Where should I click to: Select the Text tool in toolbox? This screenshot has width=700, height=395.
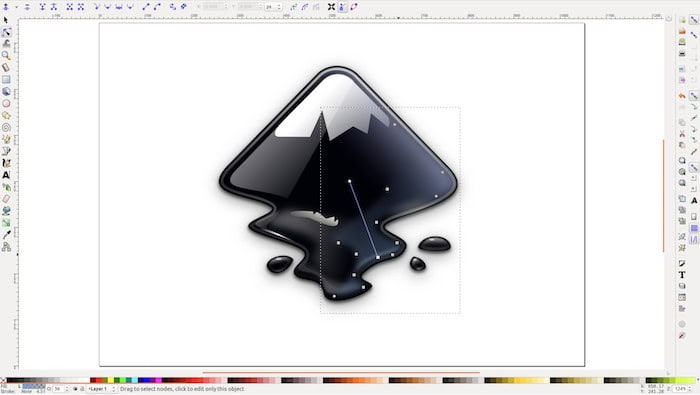pos(6,175)
